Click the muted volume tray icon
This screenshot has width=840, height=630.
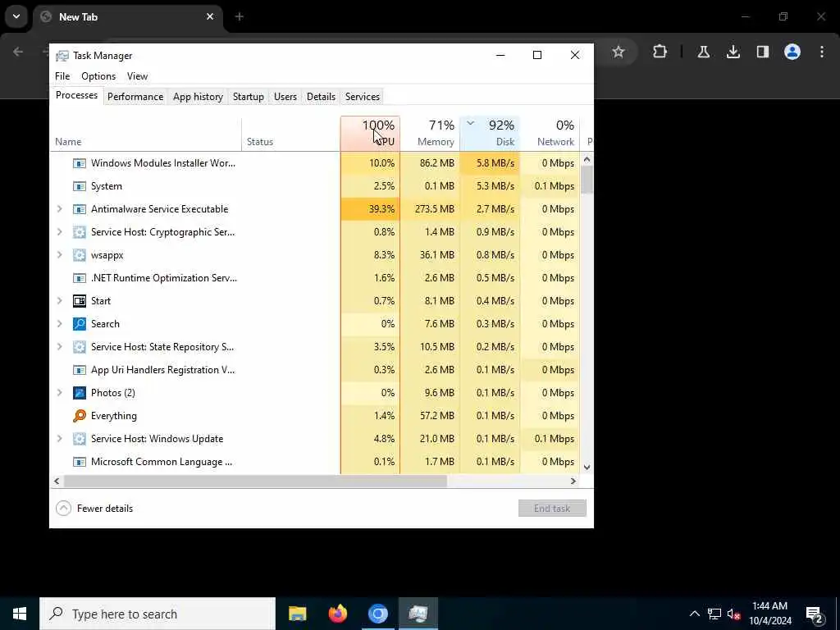pyautogui.click(x=733, y=614)
